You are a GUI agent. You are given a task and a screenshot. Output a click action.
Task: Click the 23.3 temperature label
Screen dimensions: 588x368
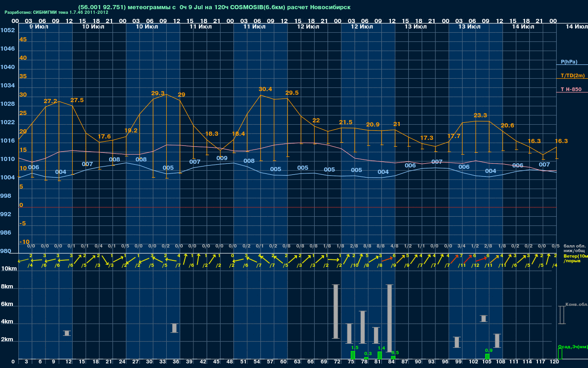pos(480,115)
